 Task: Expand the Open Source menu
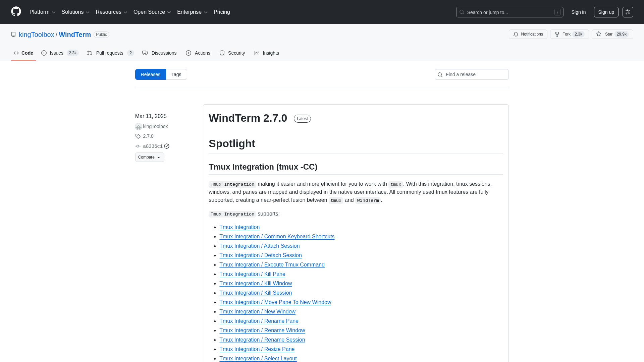pos(152,12)
